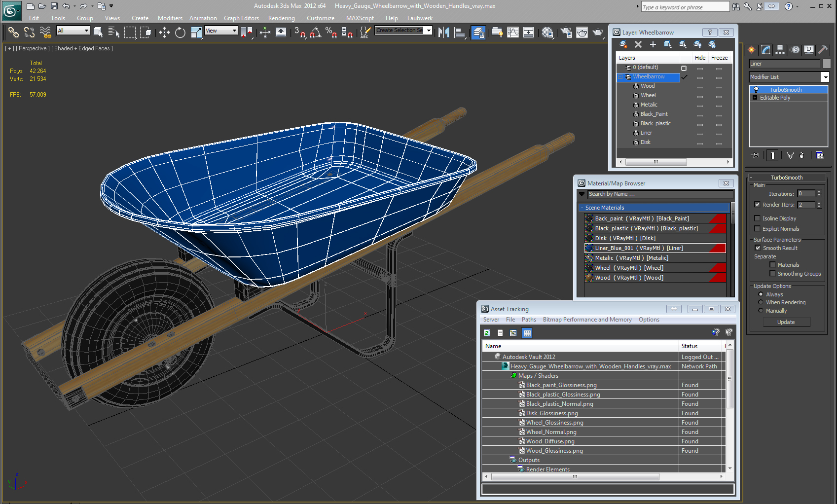837x504 pixels.
Task: Switch to the Utilities hammer panel tab
Action: (x=823, y=50)
